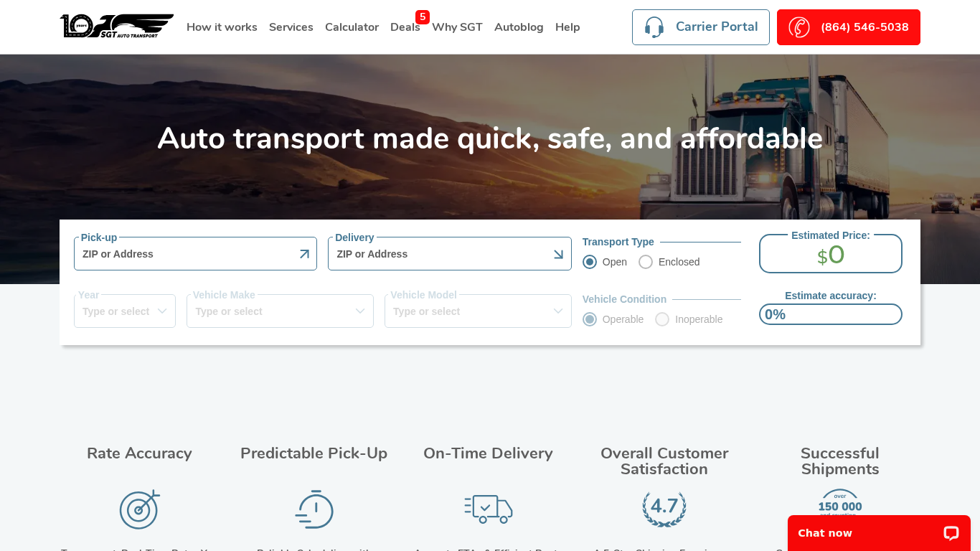The width and height of the screenshot is (980, 551).
Task: Click the SGT Auto Transport logo
Action: [116, 27]
